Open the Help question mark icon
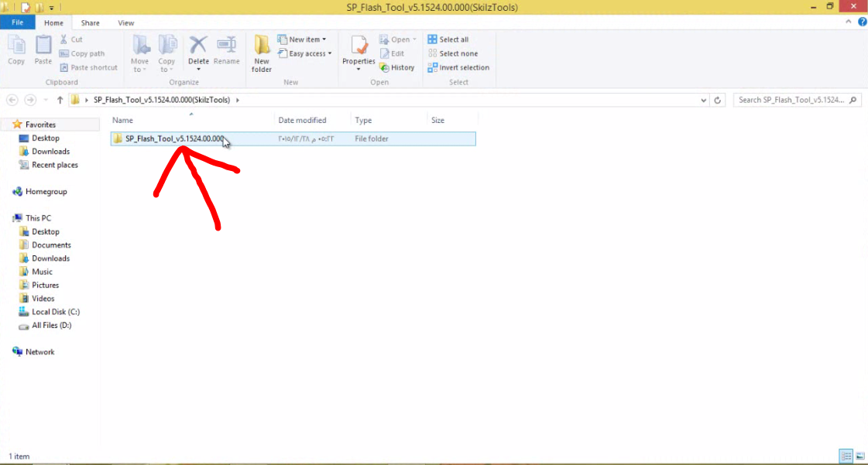868x465 pixels. pos(863,22)
